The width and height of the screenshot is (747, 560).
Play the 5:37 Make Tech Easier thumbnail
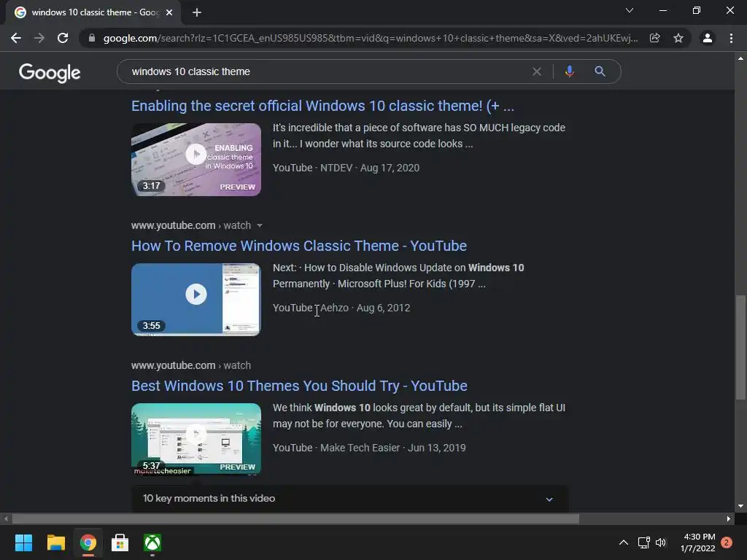pos(196,439)
